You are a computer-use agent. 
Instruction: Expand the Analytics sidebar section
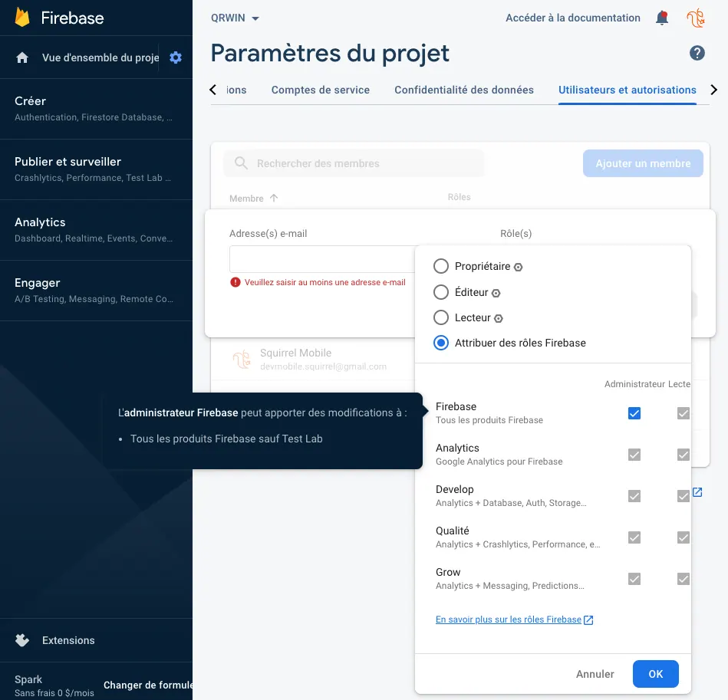click(x=96, y=229)
